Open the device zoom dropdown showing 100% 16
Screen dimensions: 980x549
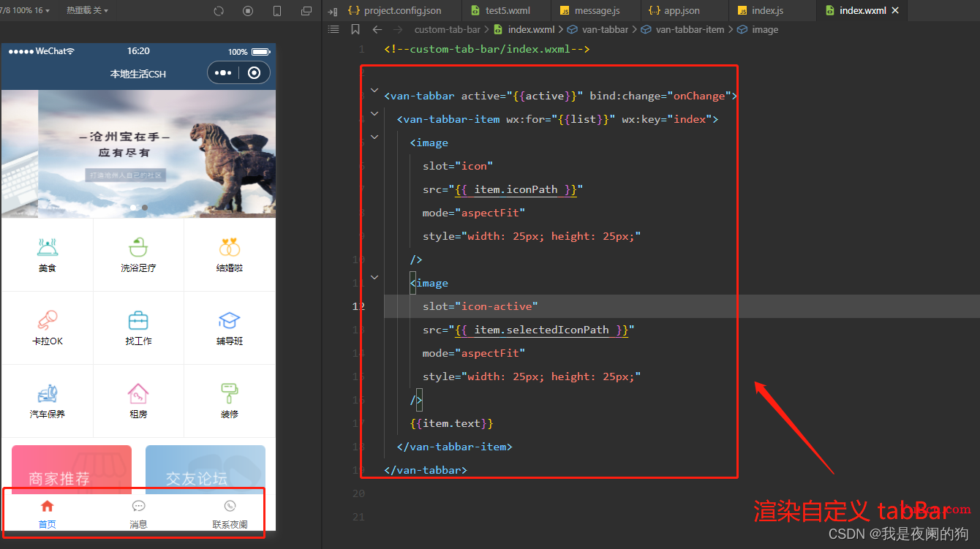click(x=26, y=11)
